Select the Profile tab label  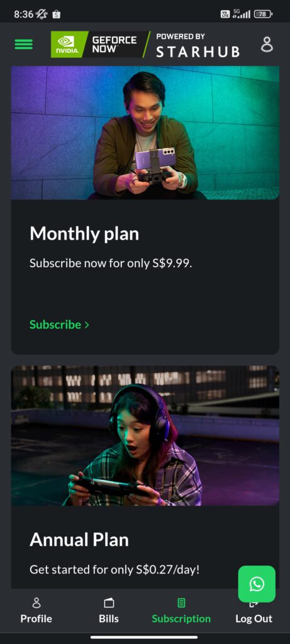[36, 619]
